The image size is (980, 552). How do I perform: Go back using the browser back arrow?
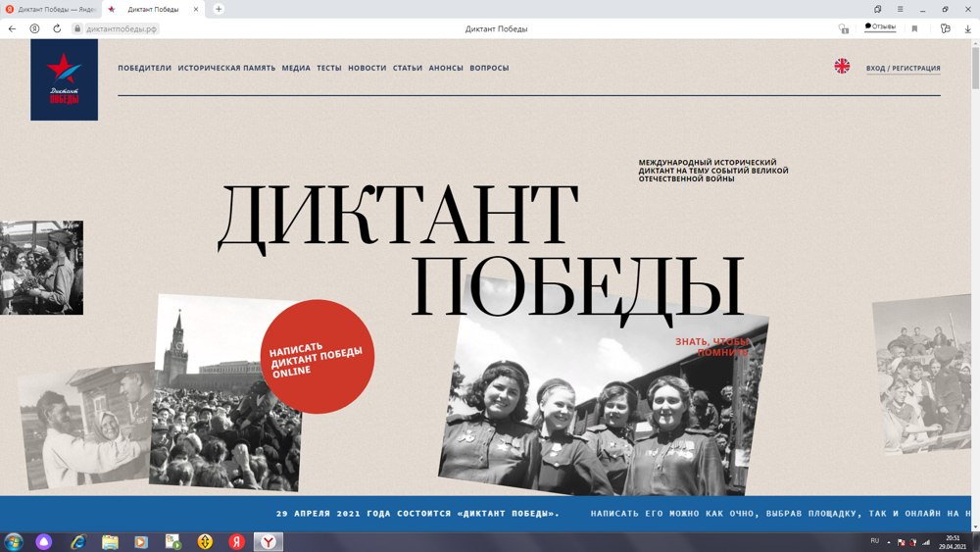[12, 28]
